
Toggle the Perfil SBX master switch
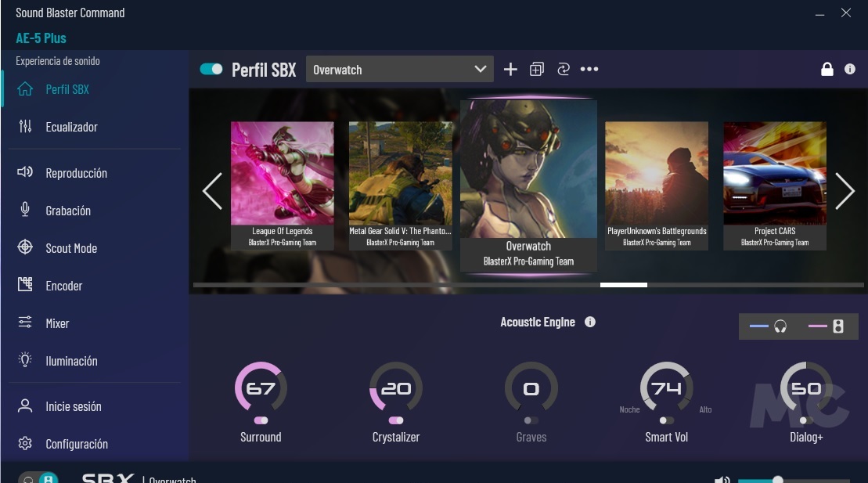(x=211, y=69)
